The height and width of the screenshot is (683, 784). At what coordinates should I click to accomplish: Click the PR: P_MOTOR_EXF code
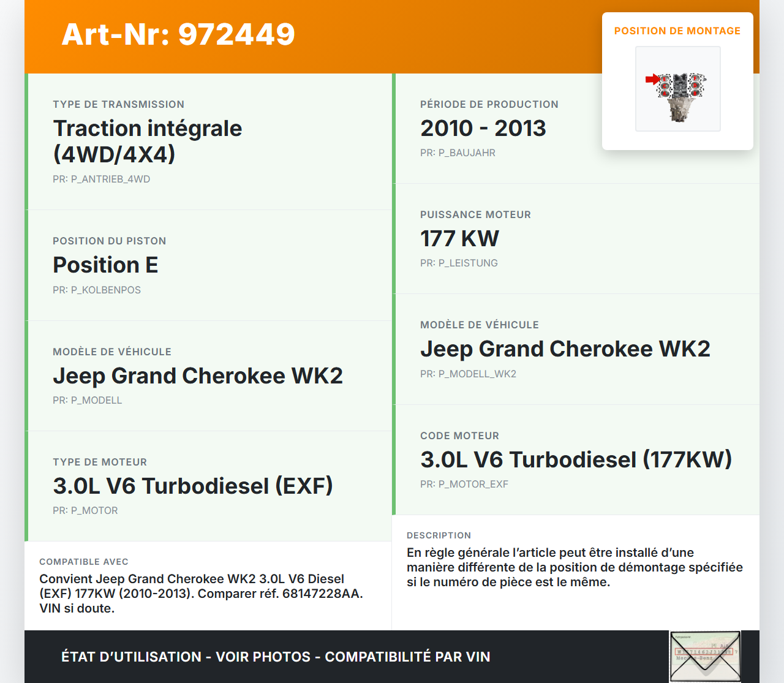pyautogui.click(x=464, y=484)
